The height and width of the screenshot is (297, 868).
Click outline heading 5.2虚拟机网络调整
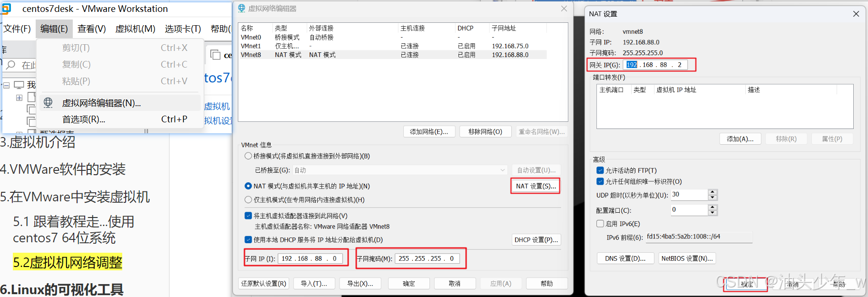pyautogui.click(x=68, y=262)
